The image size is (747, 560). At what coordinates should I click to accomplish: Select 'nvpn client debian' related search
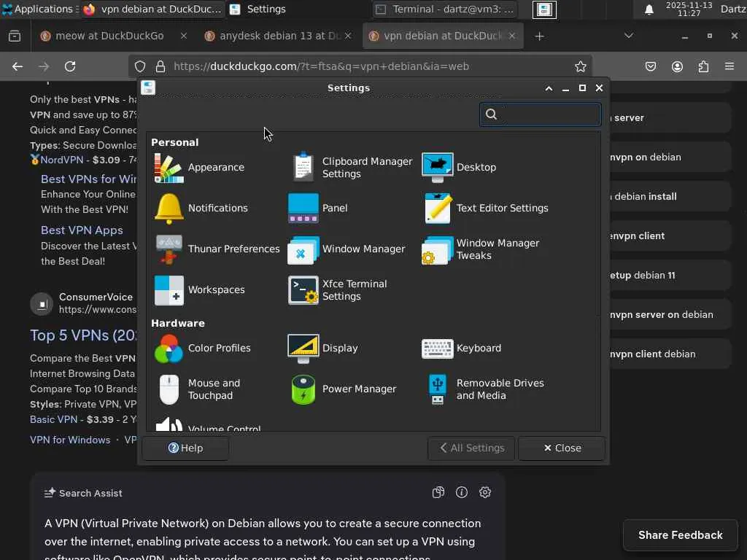pyautogui.click(x=670, y=354)
